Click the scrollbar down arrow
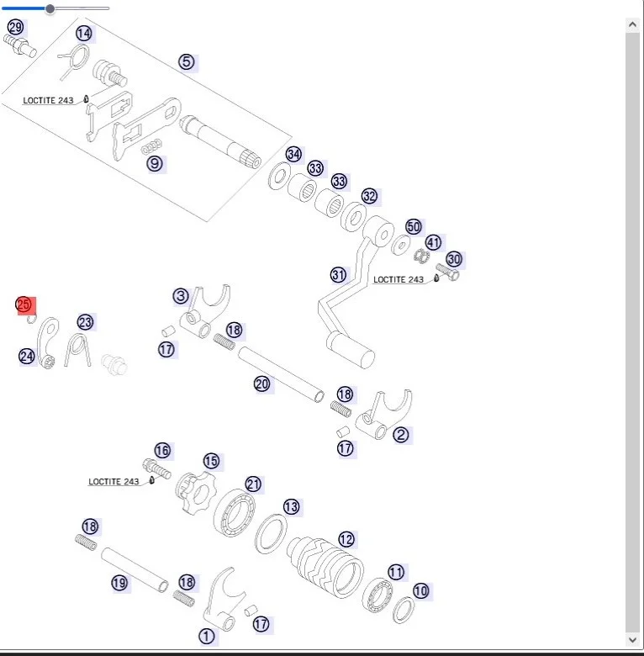 coord(633,642)
